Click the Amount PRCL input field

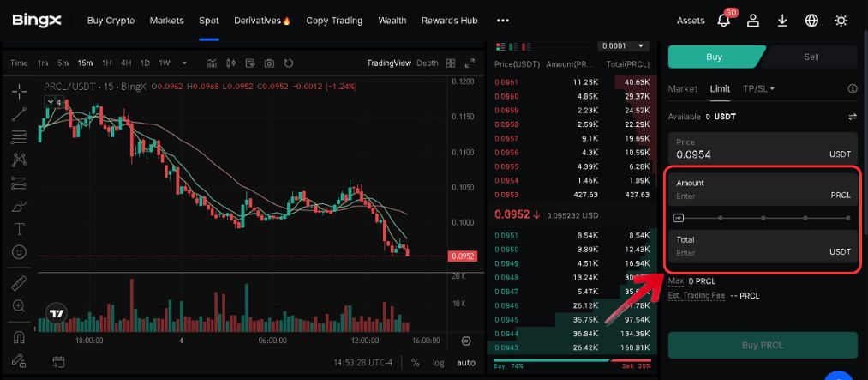point(763,190)
